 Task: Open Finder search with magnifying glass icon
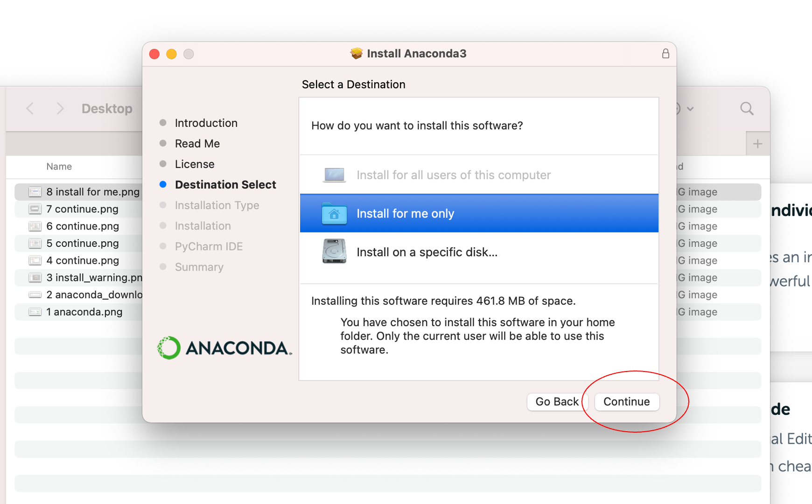(747, 108)
